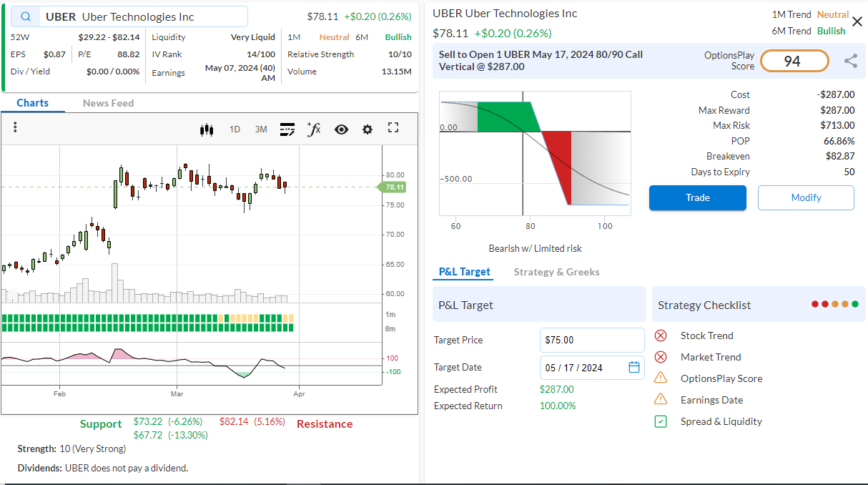Click the search magnifier icon
The width and height of the screenshot is (868, 485).
click(x=26, y=16)
